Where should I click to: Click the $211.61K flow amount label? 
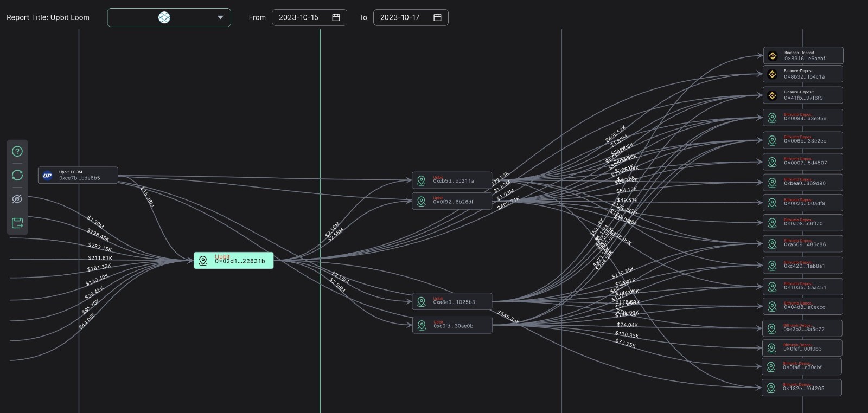point(100,258)
